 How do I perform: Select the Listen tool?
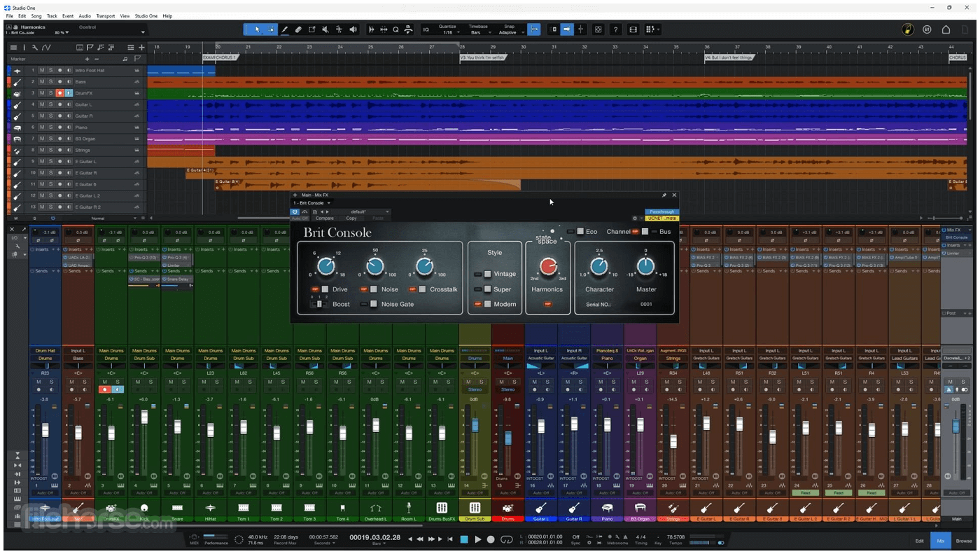pyautogui.click(x=353, y=29)
